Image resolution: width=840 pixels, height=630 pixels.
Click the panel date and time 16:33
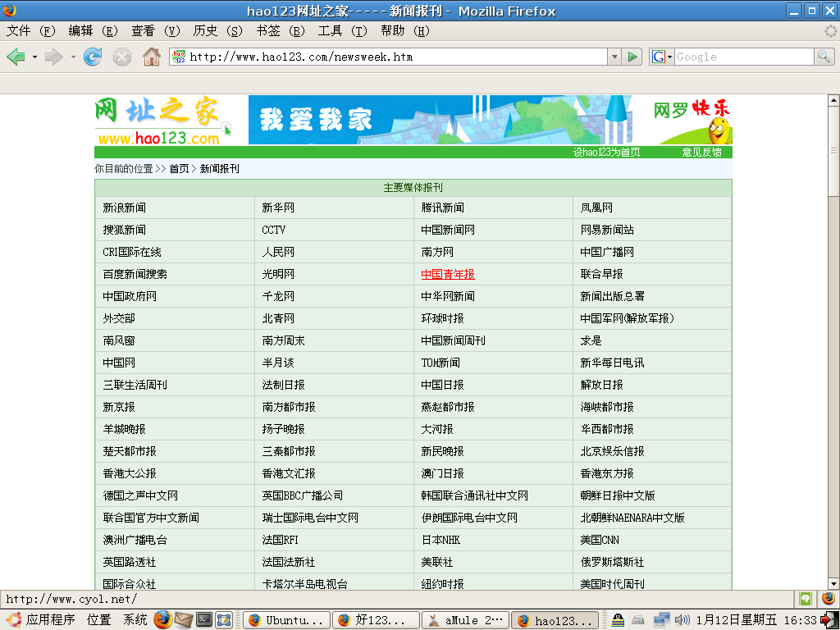(756, 620)
